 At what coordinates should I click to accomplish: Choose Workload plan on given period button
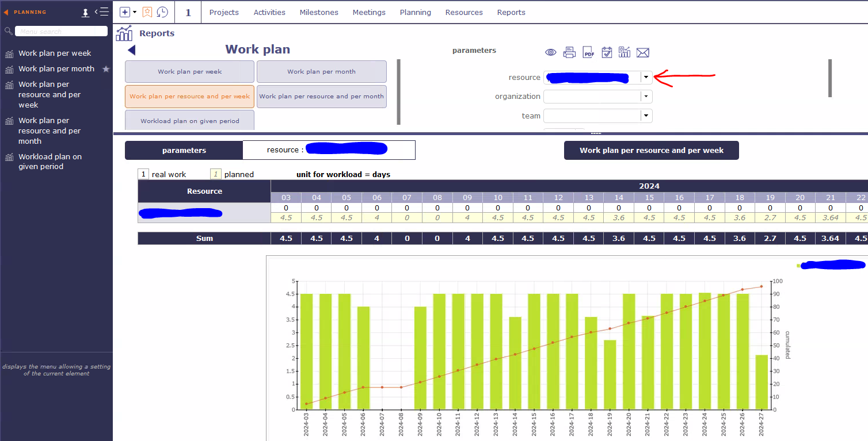point(189,121)
